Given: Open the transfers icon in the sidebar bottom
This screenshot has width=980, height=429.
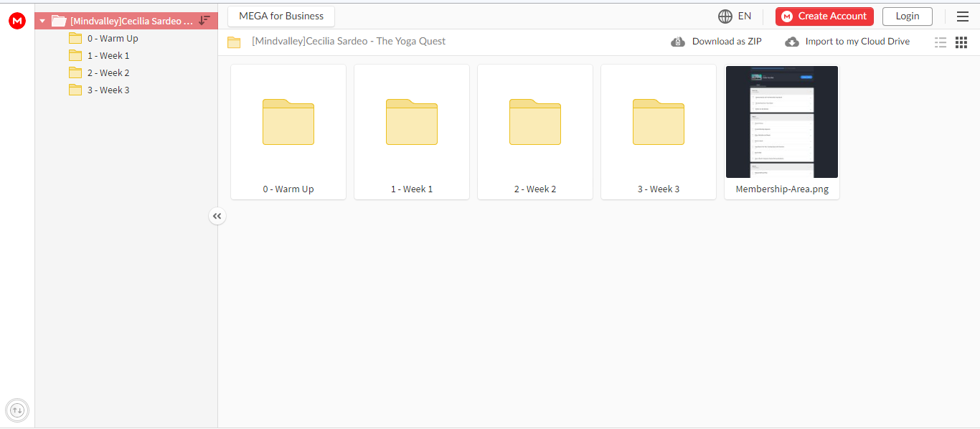Looking at the screenshot, I should 17,410.
